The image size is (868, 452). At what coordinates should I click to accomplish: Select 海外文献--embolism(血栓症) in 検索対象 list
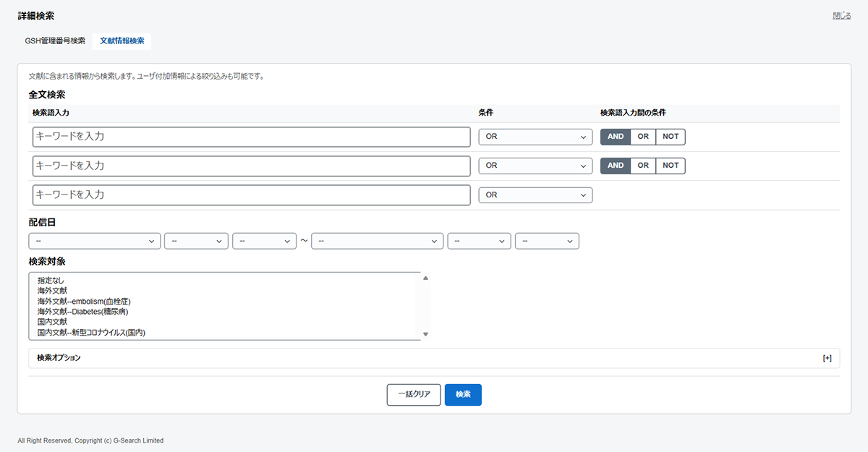pyautogui.click(x=84, y=301)
